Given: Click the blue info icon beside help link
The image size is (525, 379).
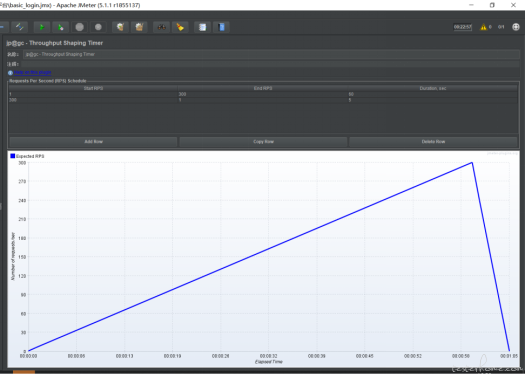Looking at the screenshot, I should click(10, 73).
